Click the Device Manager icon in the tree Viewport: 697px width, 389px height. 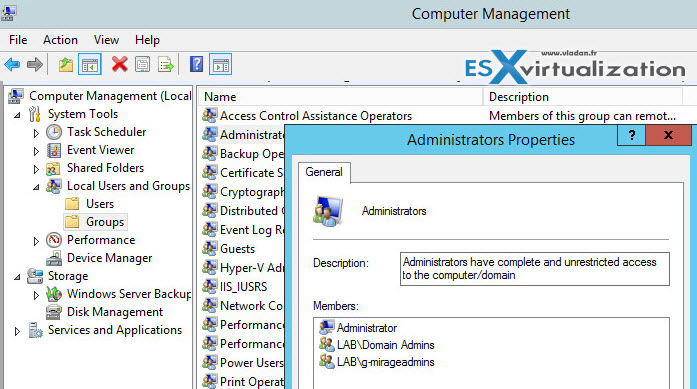click(x=54, y=258)
